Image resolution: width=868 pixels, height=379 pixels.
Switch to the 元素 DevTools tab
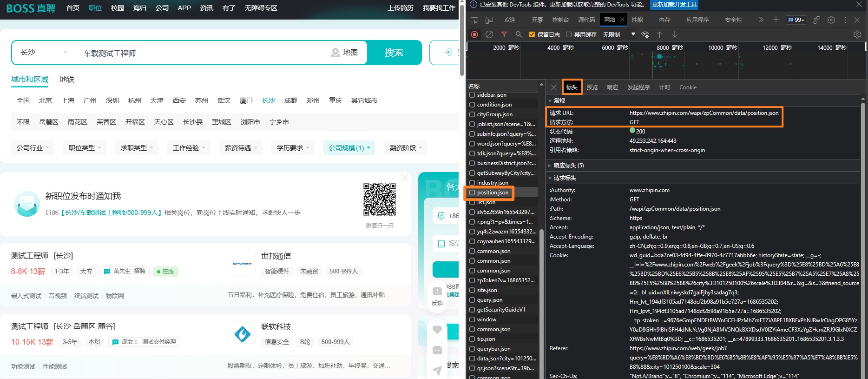[537, 20]
